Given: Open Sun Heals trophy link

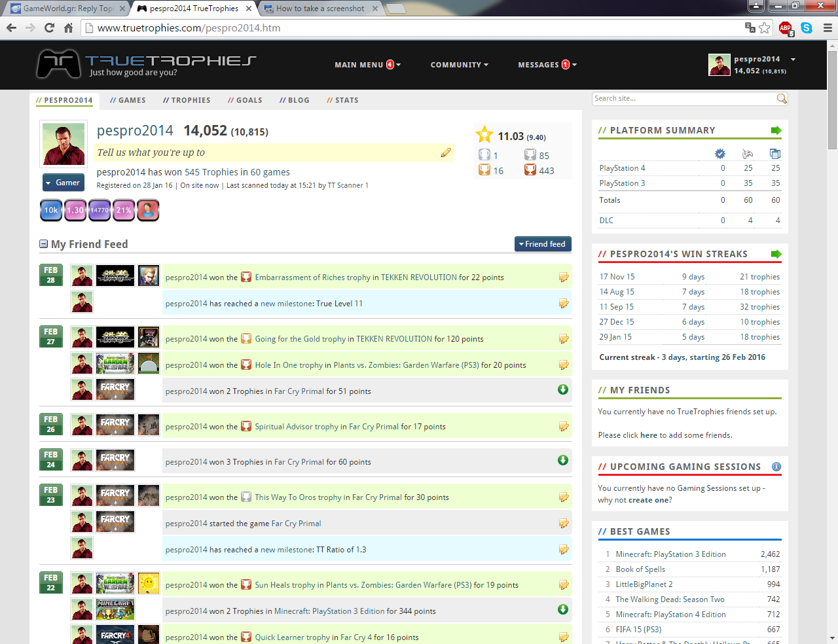Looking at the screenshot, I should 285,585.
